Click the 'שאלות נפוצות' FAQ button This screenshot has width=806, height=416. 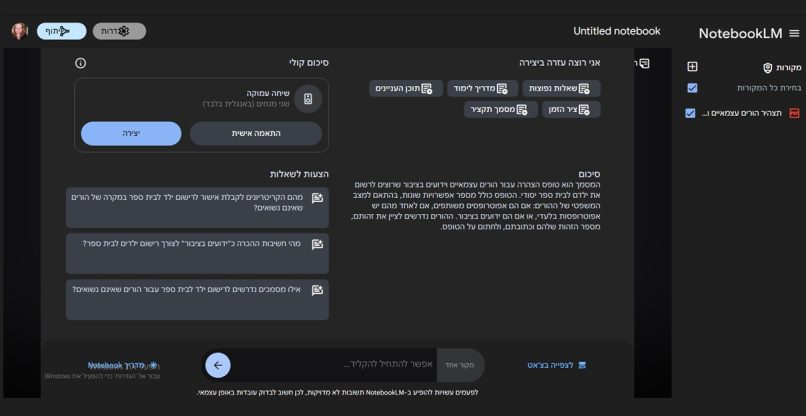coord(563,88)
